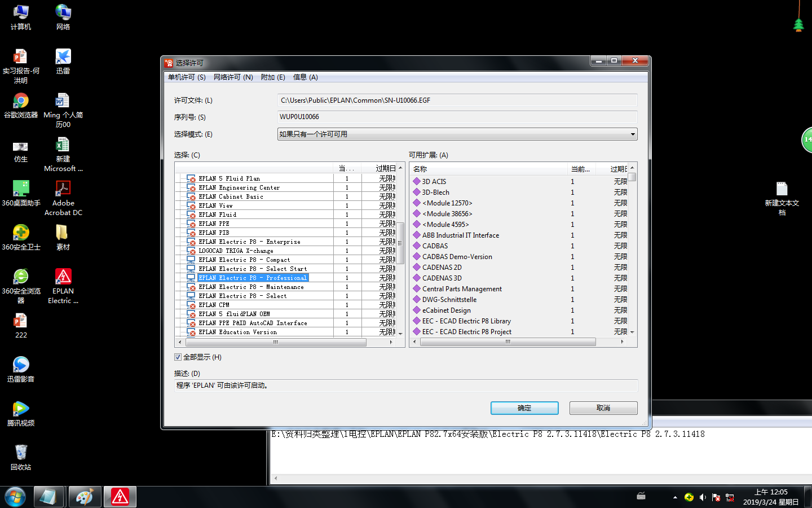Click the EPLAN Electric P8 Compact license icon
The width and height of the screenshot is (812, 508).
pos(191,260)
